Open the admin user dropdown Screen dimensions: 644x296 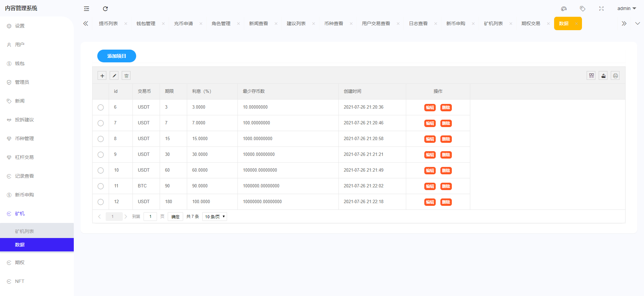[x=626, y=9]
